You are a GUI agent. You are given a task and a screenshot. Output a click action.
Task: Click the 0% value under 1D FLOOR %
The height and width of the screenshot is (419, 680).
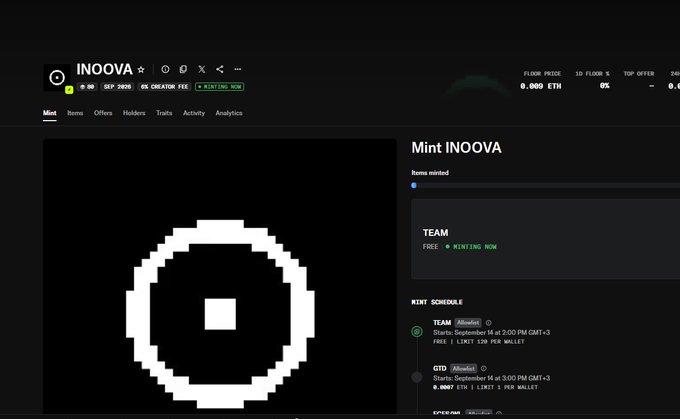click(605, 86)
